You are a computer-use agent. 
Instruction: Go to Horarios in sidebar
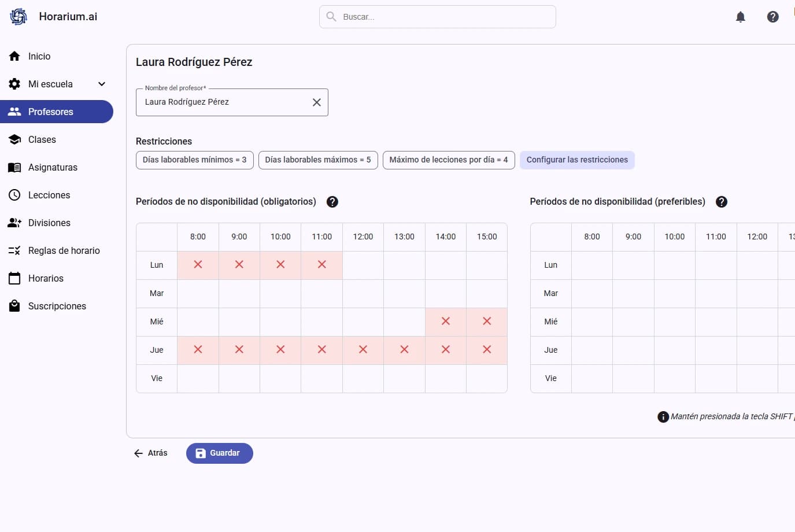(x=46, y=278)
